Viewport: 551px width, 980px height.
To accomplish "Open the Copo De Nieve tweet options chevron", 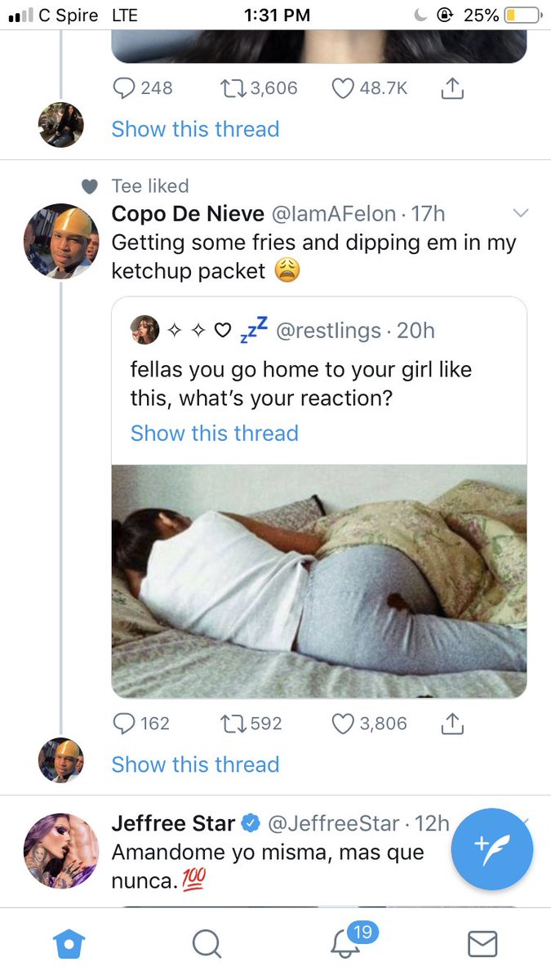I will (x=520, y=214).
